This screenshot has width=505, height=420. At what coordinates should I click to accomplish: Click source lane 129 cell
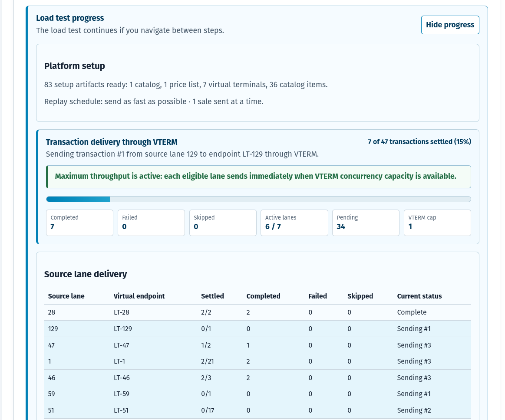click(53, 329)
